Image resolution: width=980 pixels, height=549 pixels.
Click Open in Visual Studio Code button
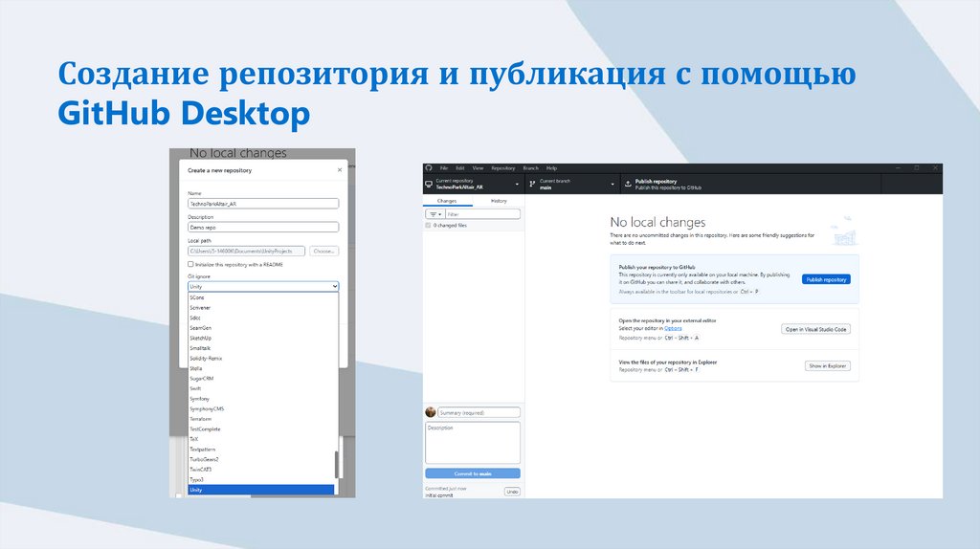tap(815, 329)
